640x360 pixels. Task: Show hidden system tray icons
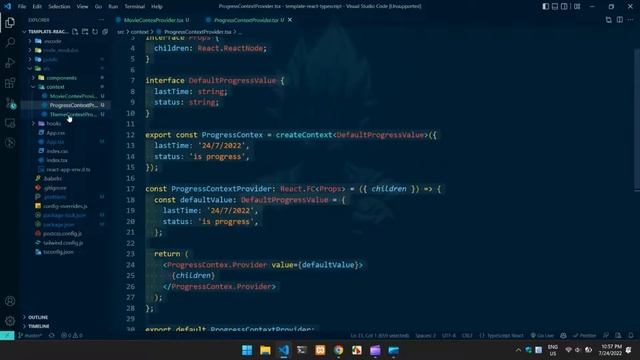click(x=518, y=350)
